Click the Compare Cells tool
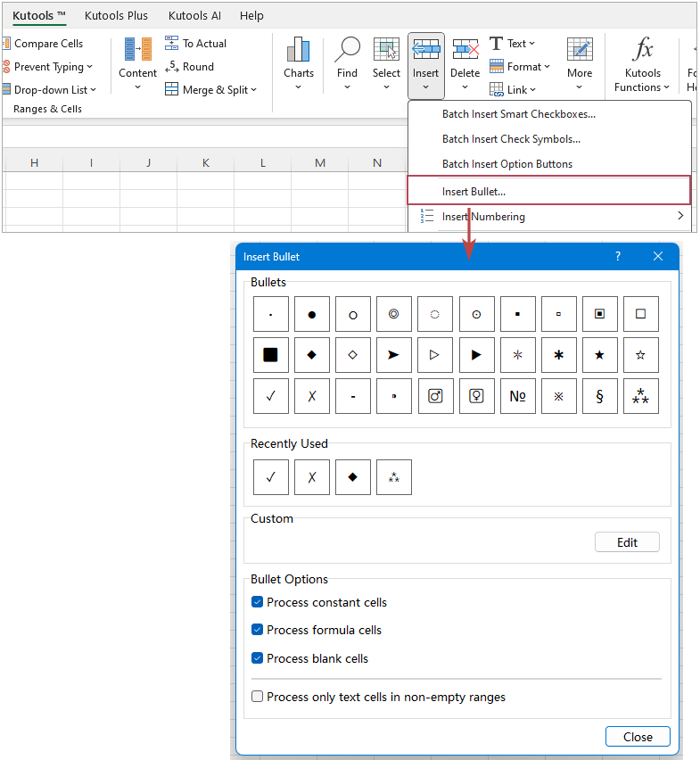Viewport: 700px width, 760px height. click(43, 44)
